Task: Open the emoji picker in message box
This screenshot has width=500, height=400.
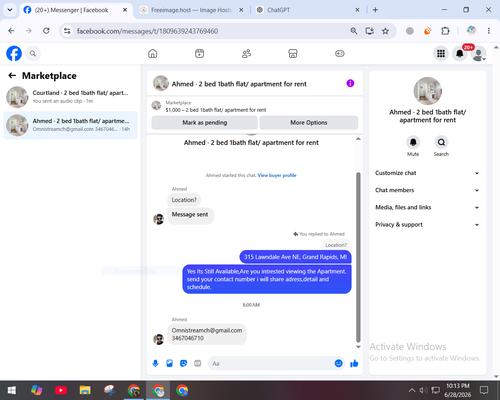Action: pyautogui.click(x=338, y=363)
